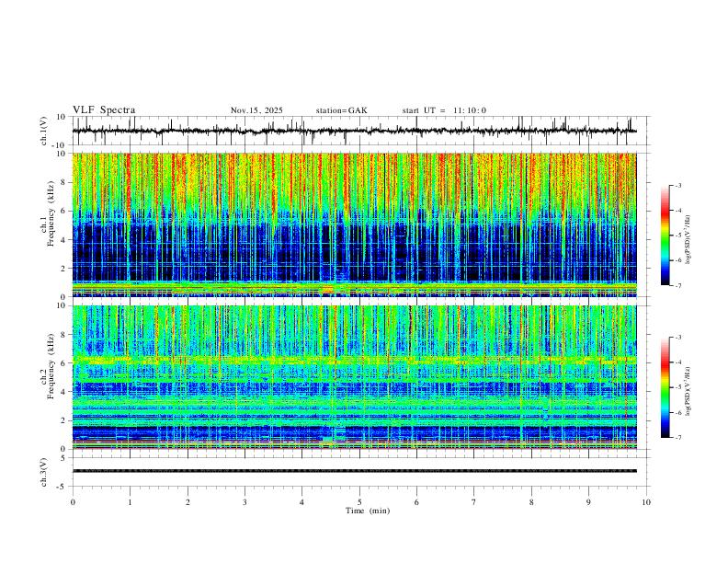This screenshot has height=563, width=728.
Task: Select the "ch.1 Frequency (kHz)" axis label
Action: click(x=48, y=213)
